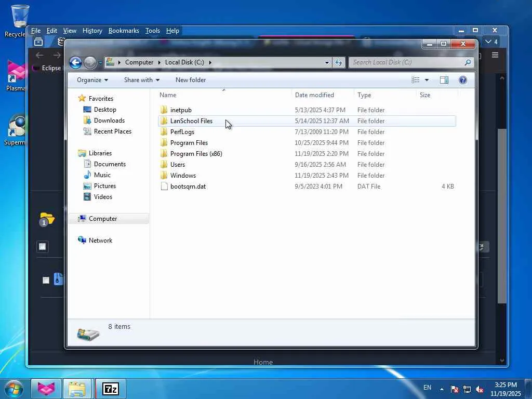Click the New folder button
The height and width of the screenshot is (399, 532).
[191, 80]
